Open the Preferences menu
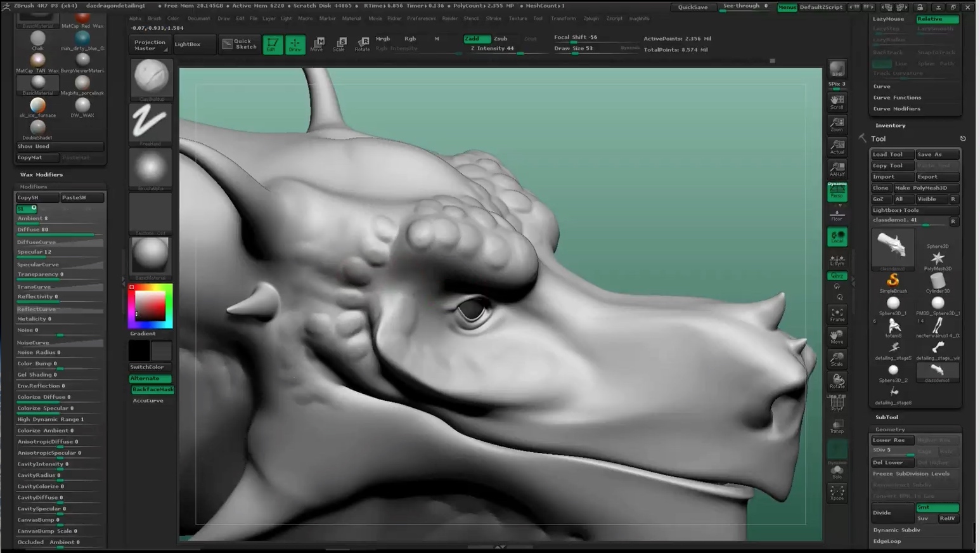Screen dimensions: 980x553 [421, 18]
